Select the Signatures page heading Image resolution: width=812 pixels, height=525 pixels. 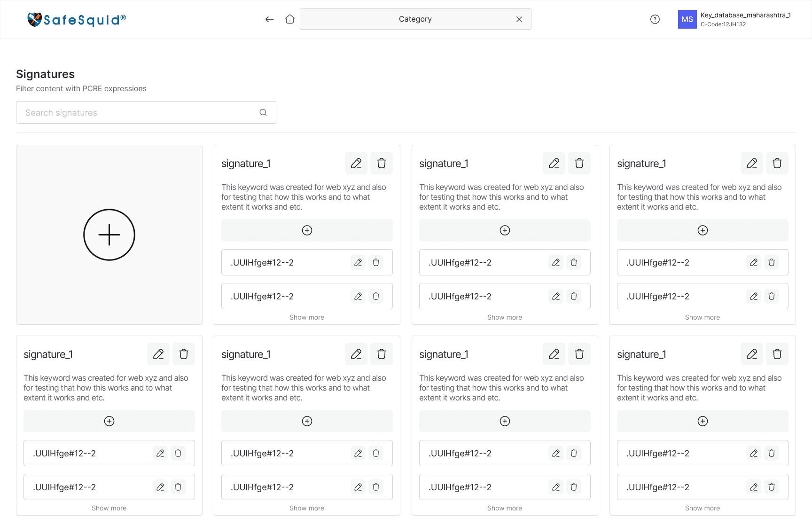[x=45, y=74]
